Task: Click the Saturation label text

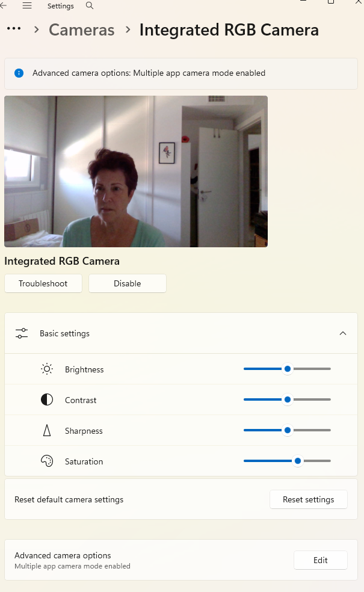Action: 84,461
